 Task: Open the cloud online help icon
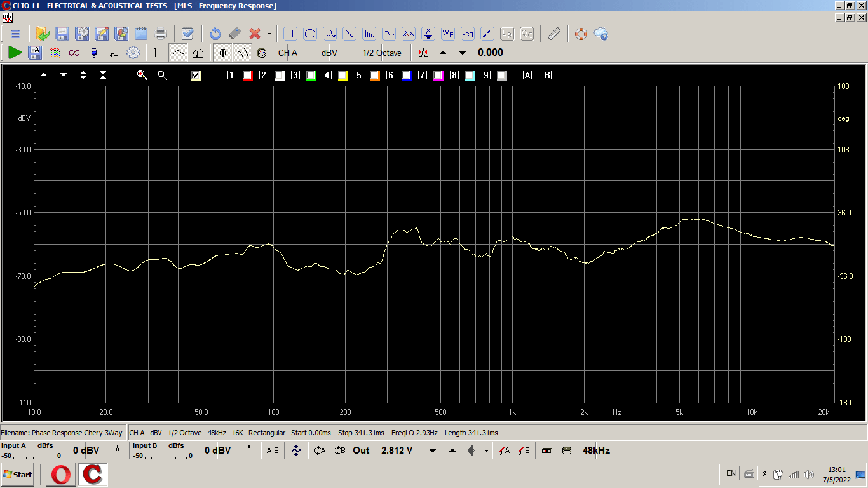[x=601, y=34]
